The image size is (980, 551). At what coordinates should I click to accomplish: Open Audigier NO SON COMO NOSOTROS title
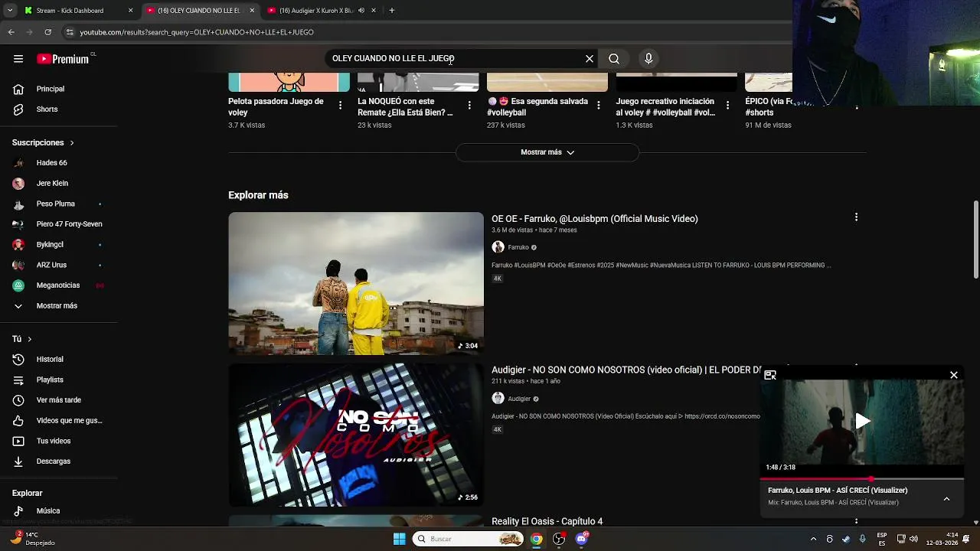(626, 370)
